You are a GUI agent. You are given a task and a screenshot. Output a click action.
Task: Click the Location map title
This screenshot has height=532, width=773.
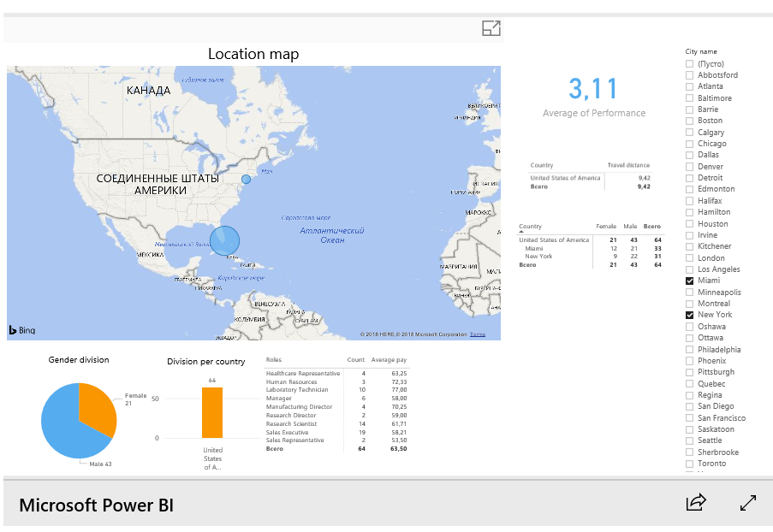(253, 54)
